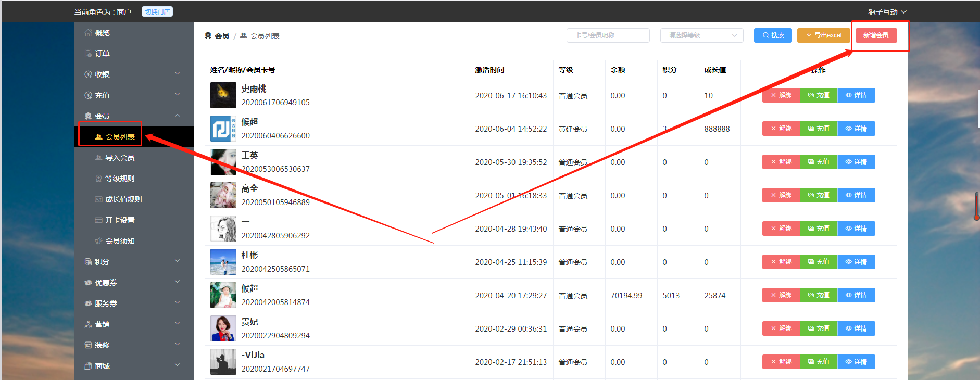The height and width of the screenshot is (380, 980).
Task: Click 充值 in 王英's row
Action: tap(819, 162)
